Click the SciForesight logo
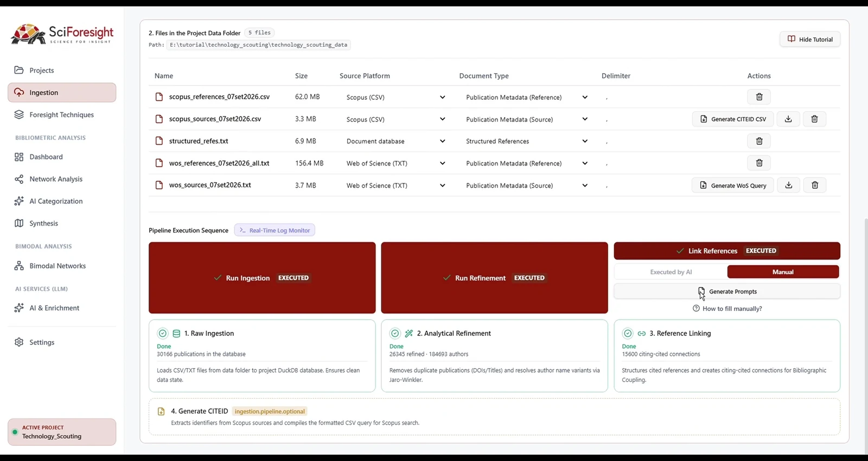 click(62, 34)
